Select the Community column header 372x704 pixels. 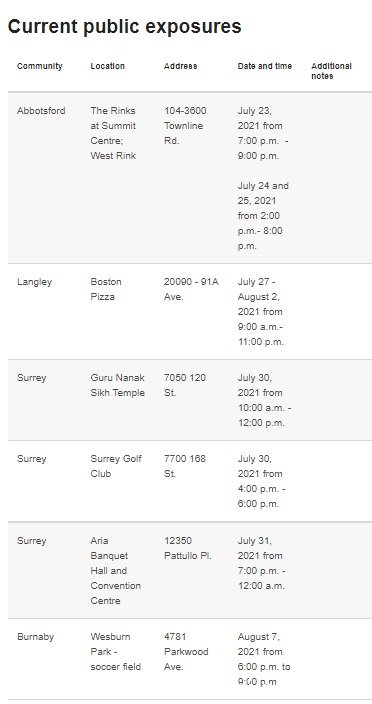tap(39, 66)
